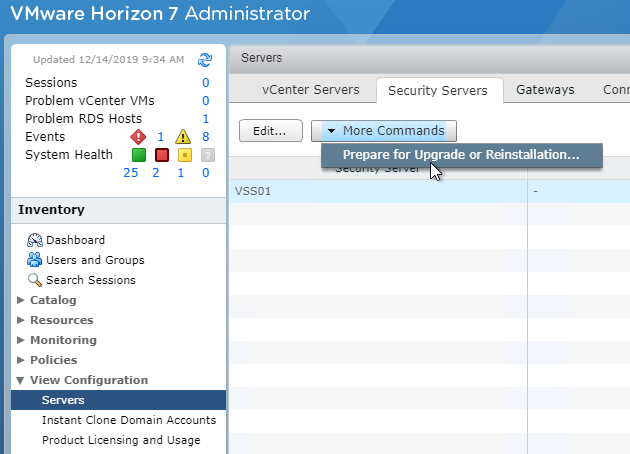Open the yellow health count 1
This screenshot has height=454, width=630.
[x=181, y=173]
